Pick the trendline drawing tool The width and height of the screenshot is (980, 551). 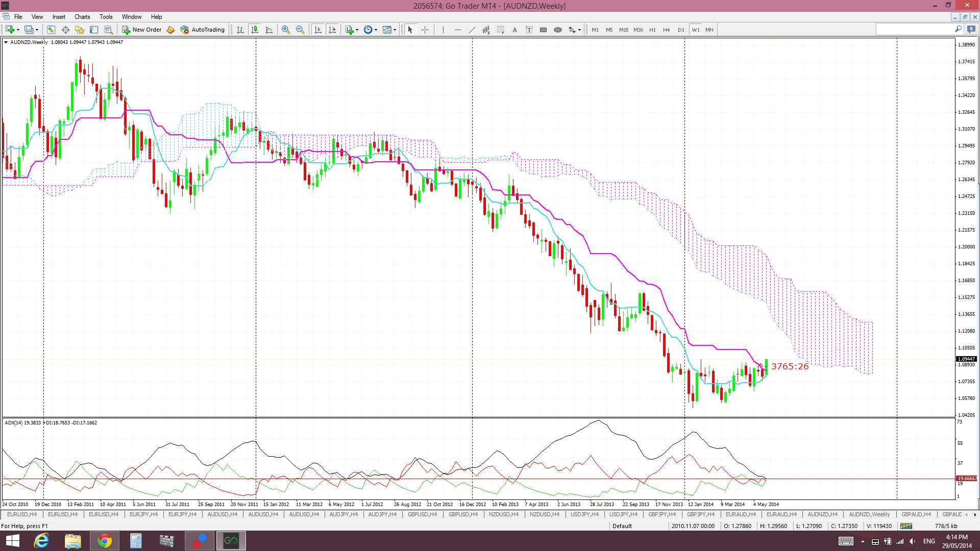[472, 30]
